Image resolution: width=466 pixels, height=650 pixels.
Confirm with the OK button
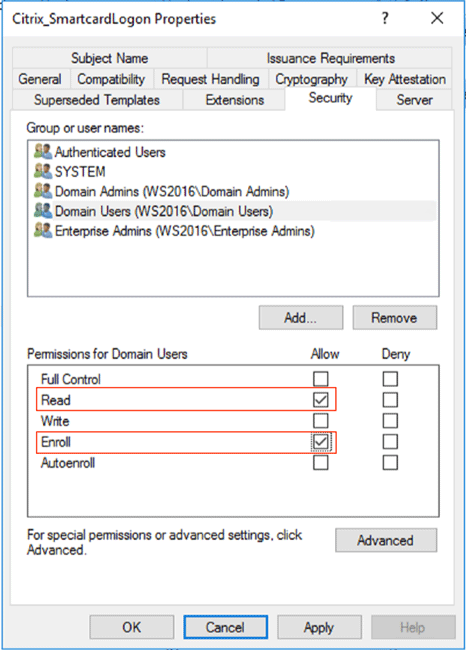[131, 627]
